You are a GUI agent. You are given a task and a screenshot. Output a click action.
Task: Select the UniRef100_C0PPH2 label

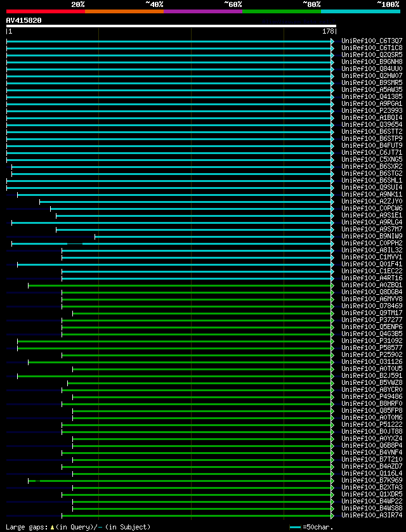pos(372,243)
